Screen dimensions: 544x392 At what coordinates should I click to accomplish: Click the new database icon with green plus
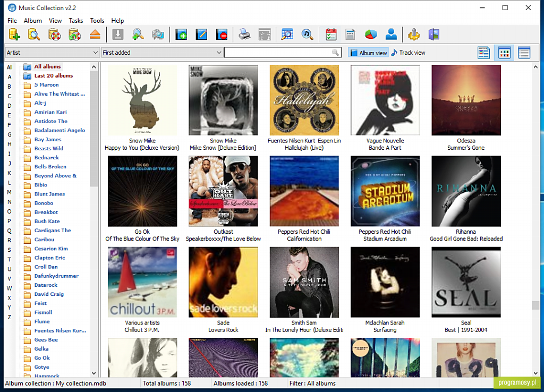click(x=14, y=35)
